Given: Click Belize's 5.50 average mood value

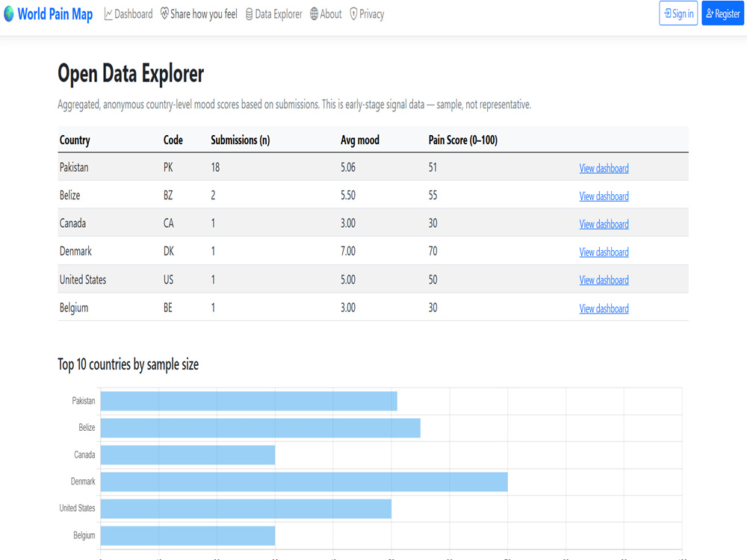Looking at the screenshot, I should tap(348, 195).
